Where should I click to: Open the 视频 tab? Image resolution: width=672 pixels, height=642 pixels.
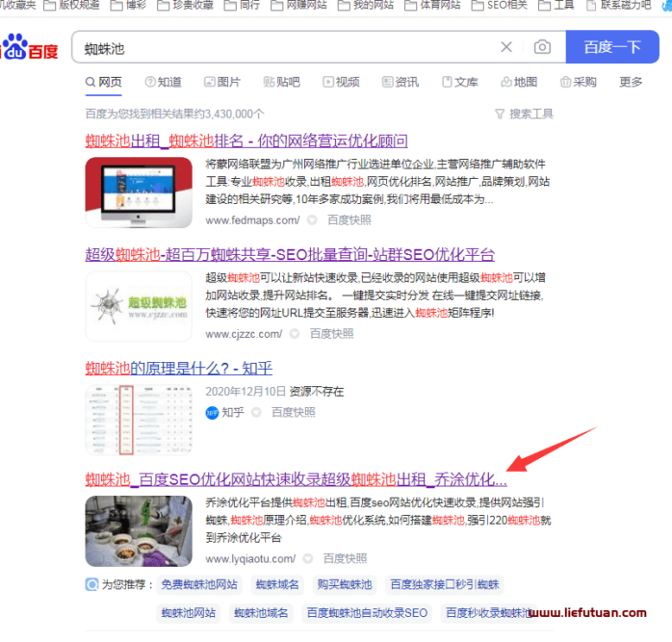[341, 82]
